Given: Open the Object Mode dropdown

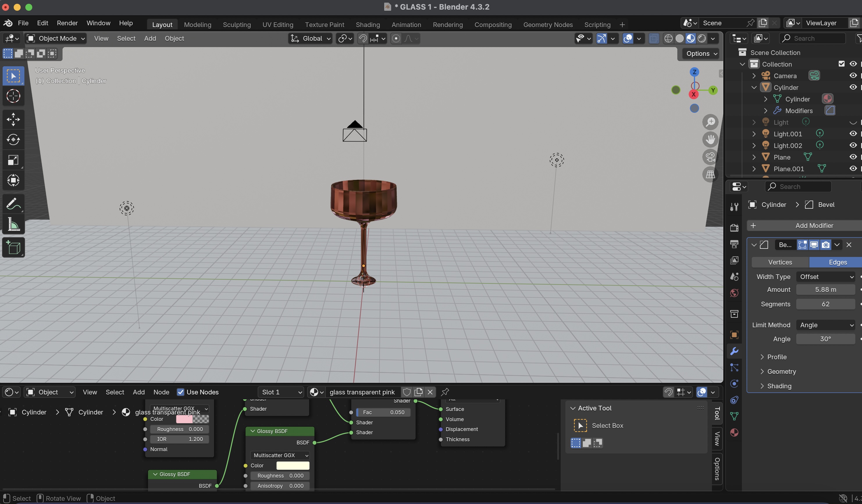Looking at the screenshot, I should 56,39.
